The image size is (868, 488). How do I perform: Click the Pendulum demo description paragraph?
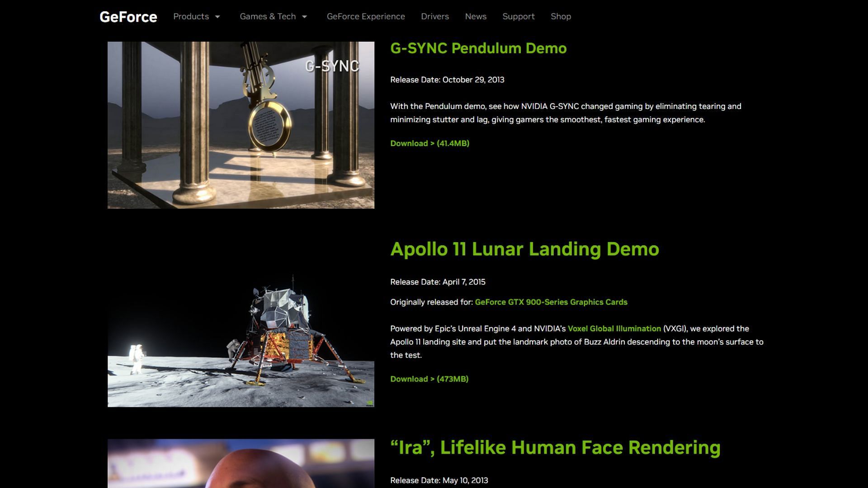coord(566,113)
